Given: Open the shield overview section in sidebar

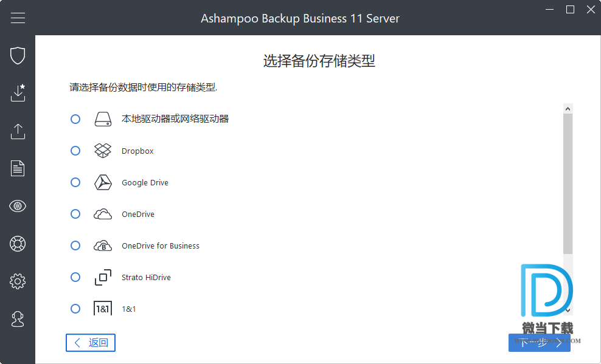Looking at the screenshot, I should (18, 55).
